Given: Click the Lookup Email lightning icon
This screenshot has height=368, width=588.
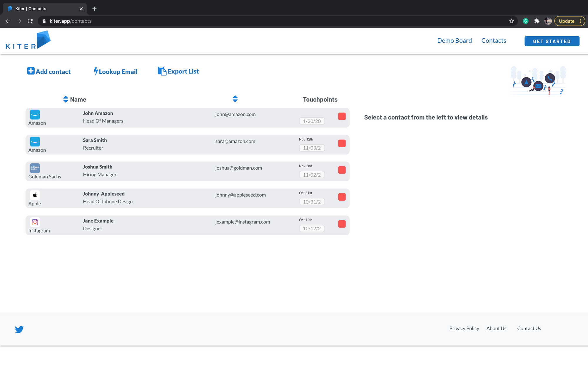Looking at the screenshot, I should (x=96, y=71).
